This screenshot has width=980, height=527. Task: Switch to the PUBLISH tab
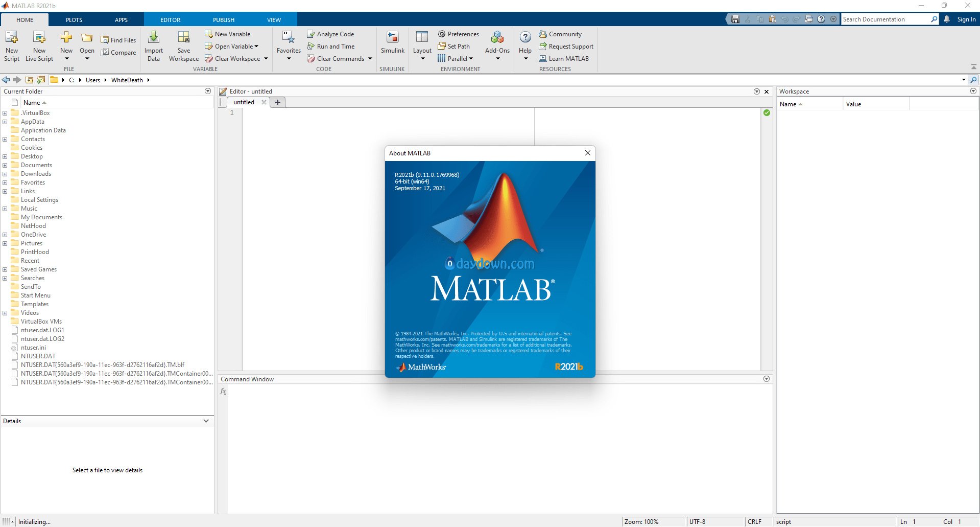[224, 20]
